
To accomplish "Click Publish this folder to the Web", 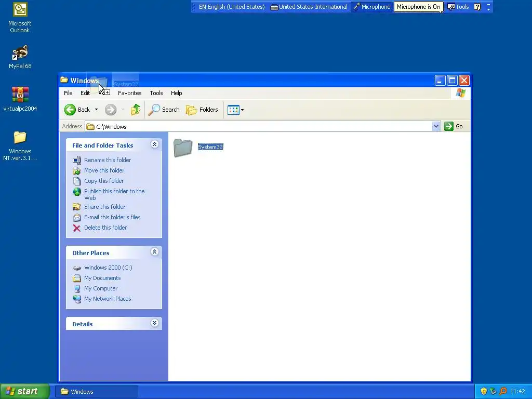I will click(x=114, y=194).
